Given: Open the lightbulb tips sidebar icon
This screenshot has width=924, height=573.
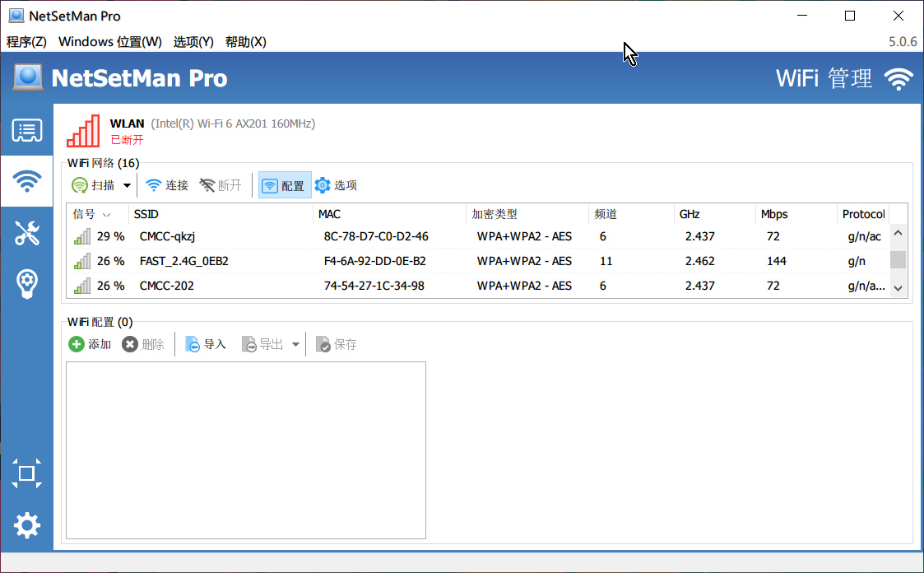Looking at the screenshot, I should (26, 284).
